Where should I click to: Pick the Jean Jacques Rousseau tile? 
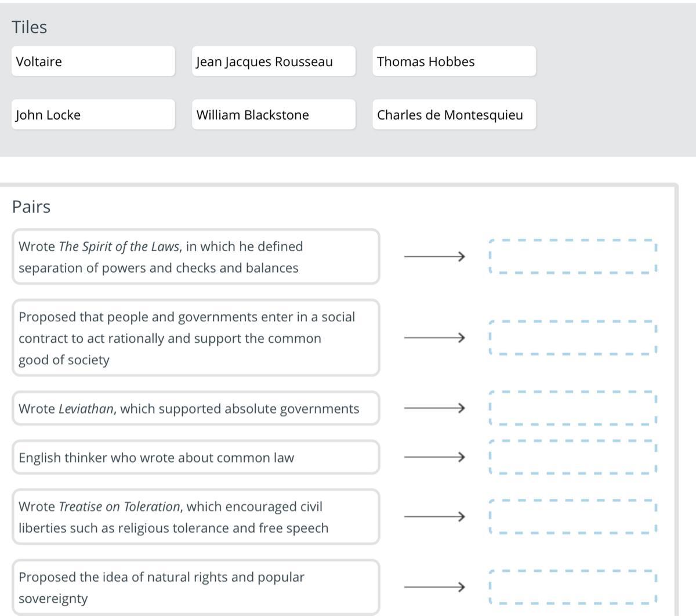tap(273, 61)
